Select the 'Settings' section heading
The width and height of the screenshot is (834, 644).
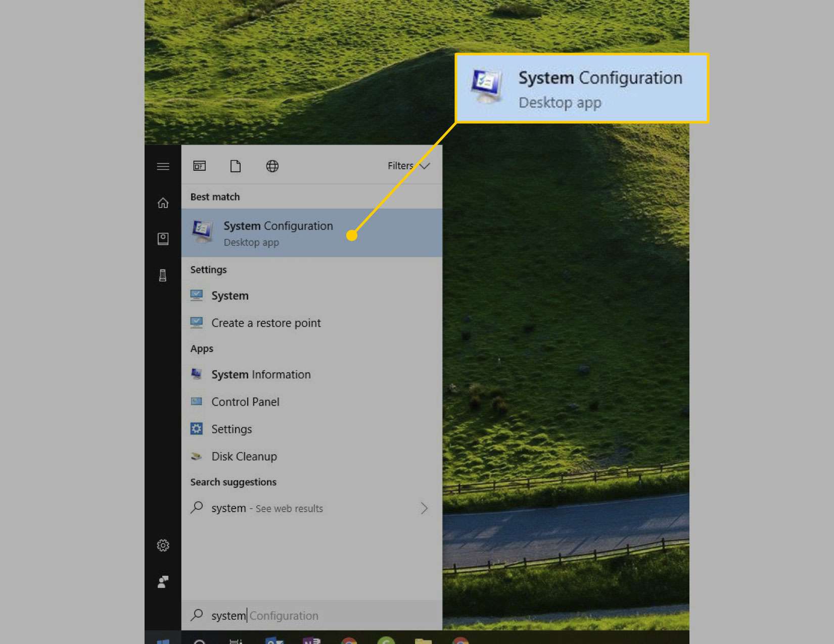click(208, 270)
